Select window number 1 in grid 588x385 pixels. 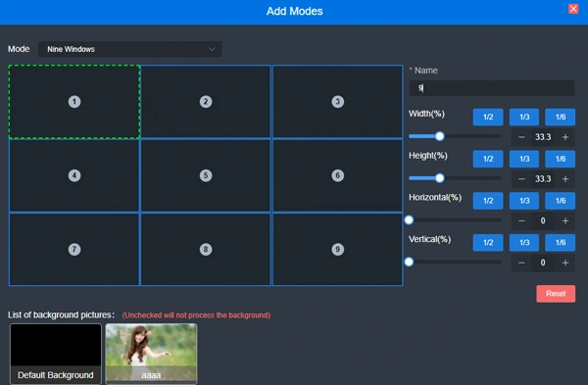coord(74,102)
